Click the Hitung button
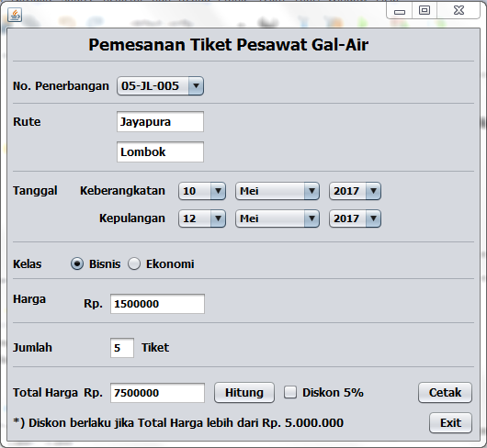The width and height of the screenshot is (487, 448). click(244, 393)
